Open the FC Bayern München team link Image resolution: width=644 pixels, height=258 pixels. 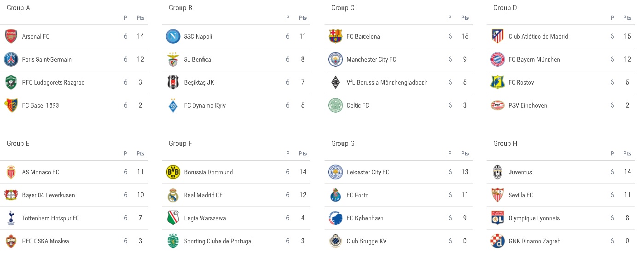534,59
